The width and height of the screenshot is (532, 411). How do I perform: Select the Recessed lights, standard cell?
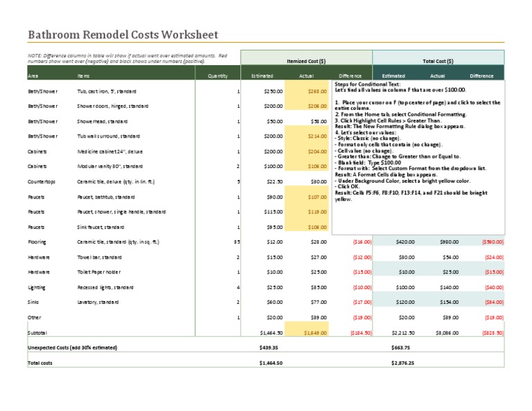[105, 287]
